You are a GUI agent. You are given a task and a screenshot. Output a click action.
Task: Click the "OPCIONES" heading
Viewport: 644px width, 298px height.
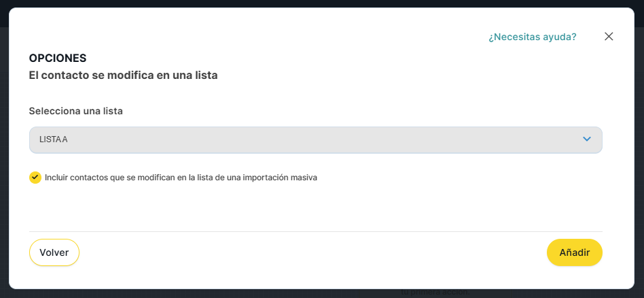click(58, 59)
